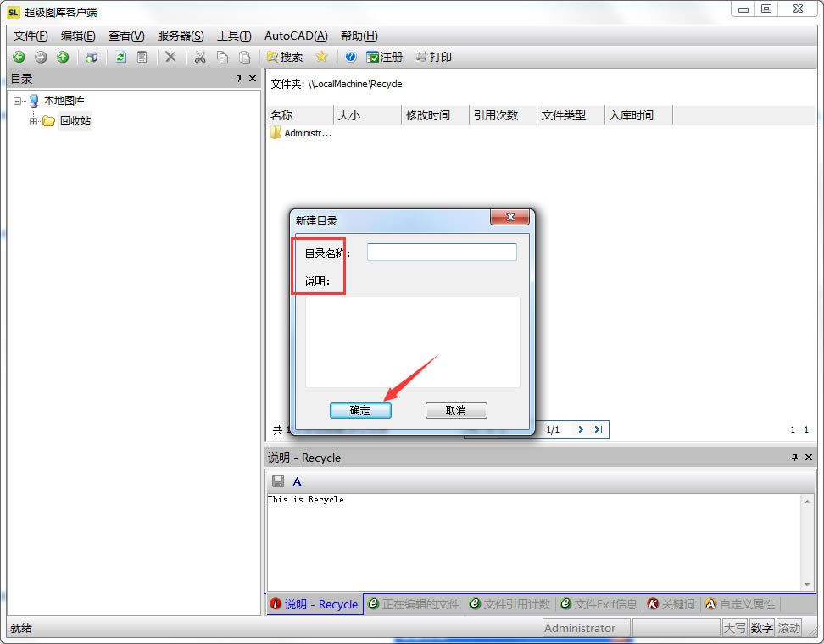Expand the 回收站 tree node

tap(31, 119)
